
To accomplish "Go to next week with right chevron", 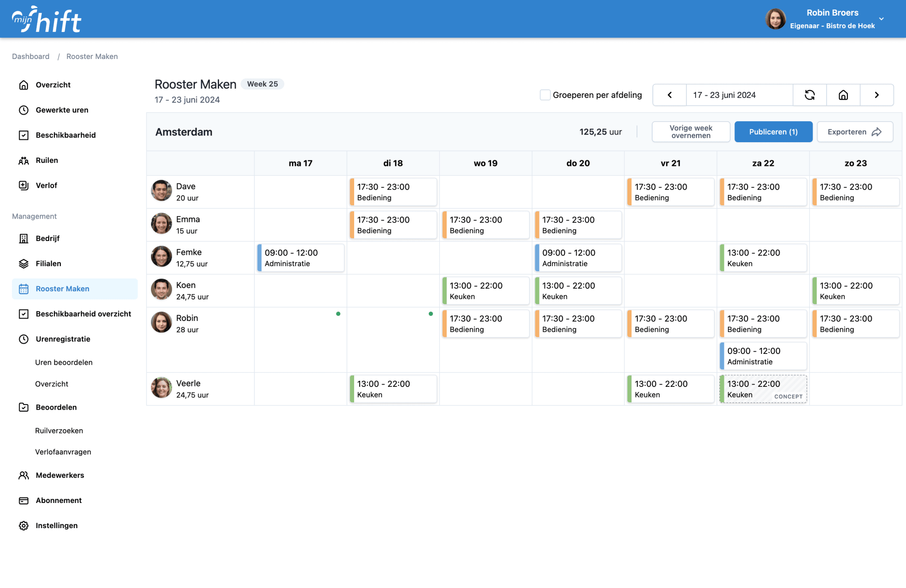I will pyautogui.click(x=876, y=95).
